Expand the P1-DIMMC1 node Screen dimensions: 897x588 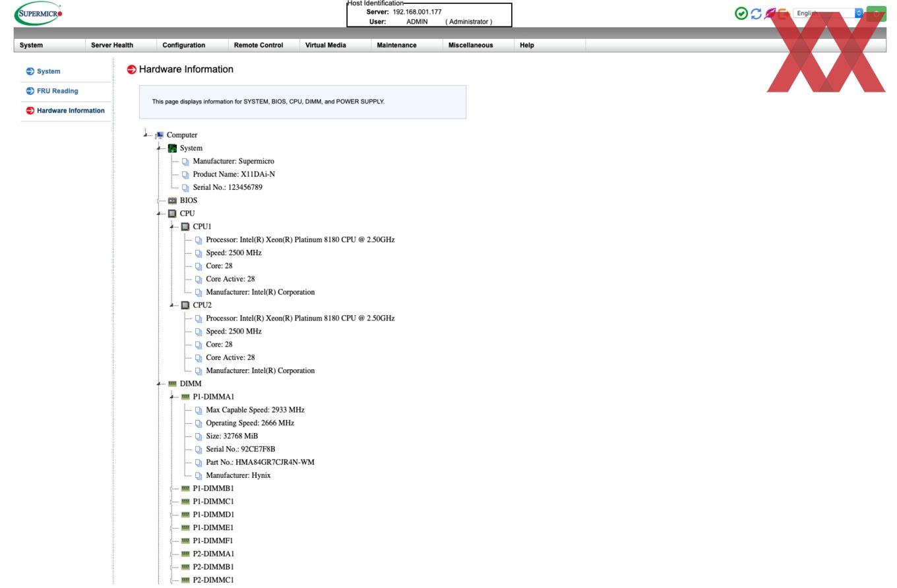172,502
